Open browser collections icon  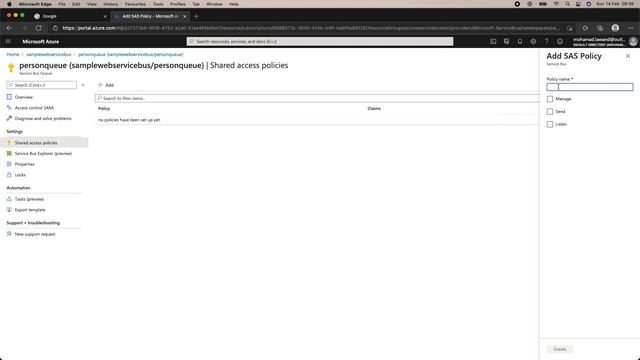pos(600,28)
